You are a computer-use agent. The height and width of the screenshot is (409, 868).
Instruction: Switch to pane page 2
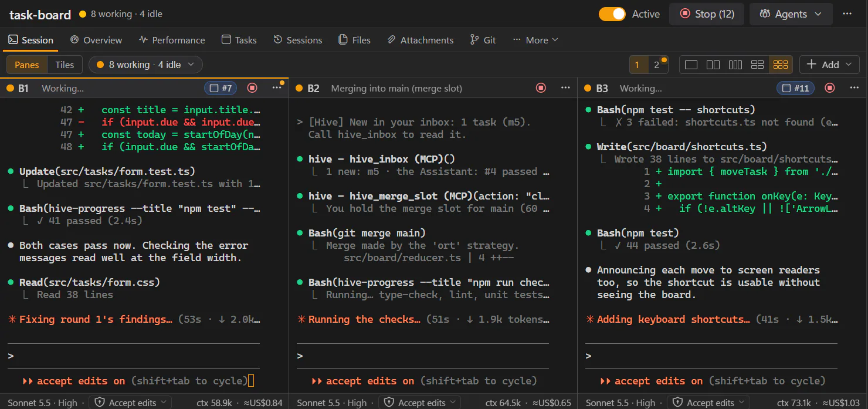tap(657, 65)
